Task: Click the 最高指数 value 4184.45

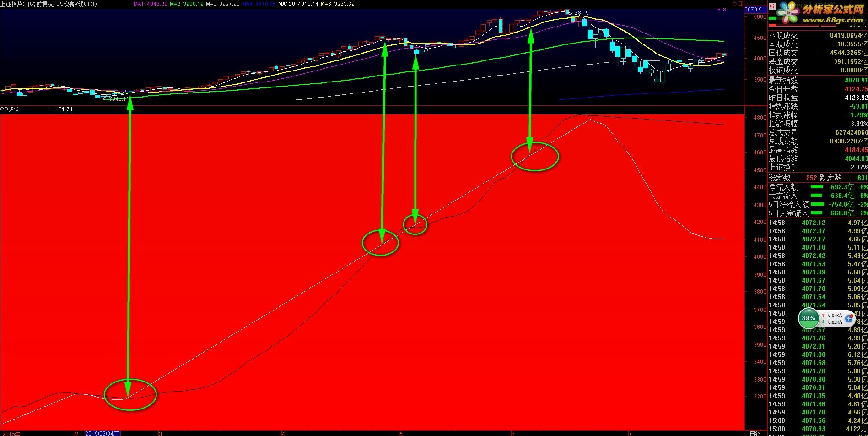Action: click(856, 150)
